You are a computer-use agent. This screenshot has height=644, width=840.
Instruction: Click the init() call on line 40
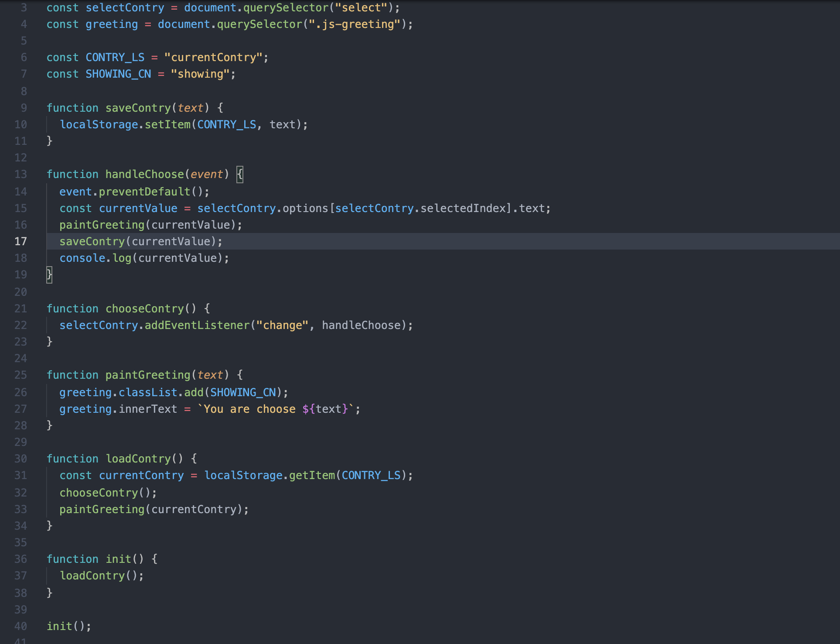[68, 626]
